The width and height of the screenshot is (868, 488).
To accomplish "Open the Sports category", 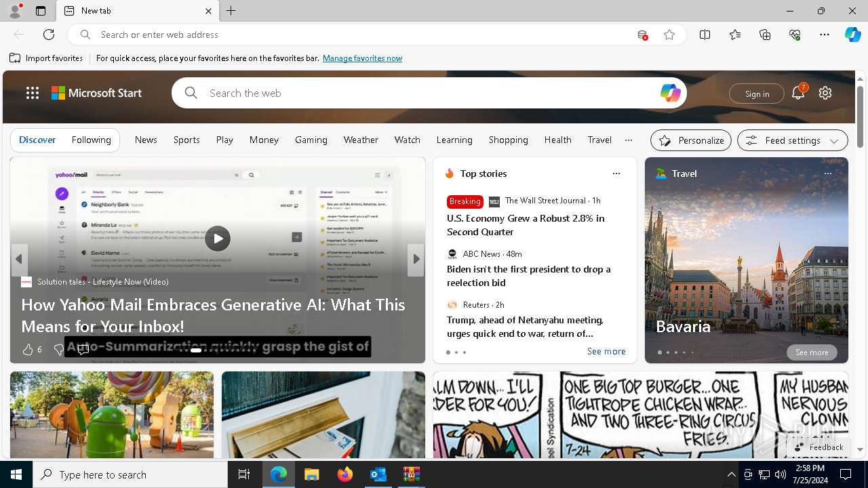I will (186, 140).
